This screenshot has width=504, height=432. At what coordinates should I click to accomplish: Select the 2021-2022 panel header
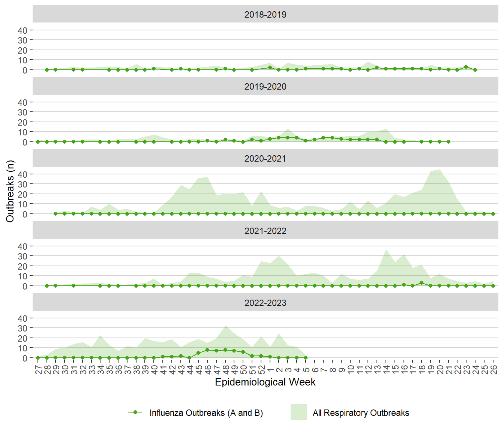click(x=265, y=231)
